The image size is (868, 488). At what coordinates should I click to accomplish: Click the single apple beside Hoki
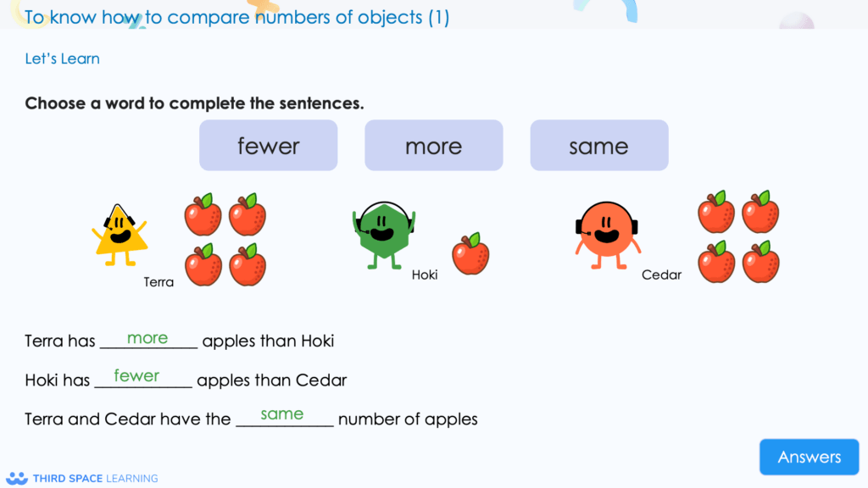(x=471, y=257)
